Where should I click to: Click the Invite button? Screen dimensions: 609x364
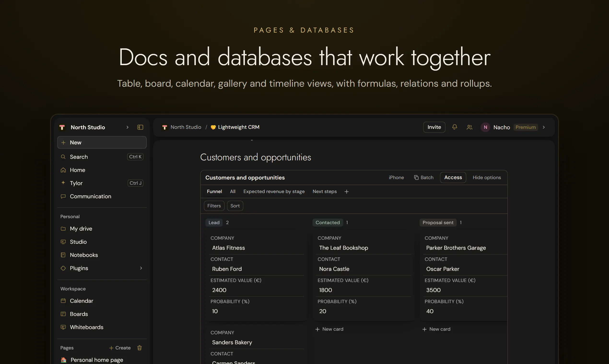[434, 127]
